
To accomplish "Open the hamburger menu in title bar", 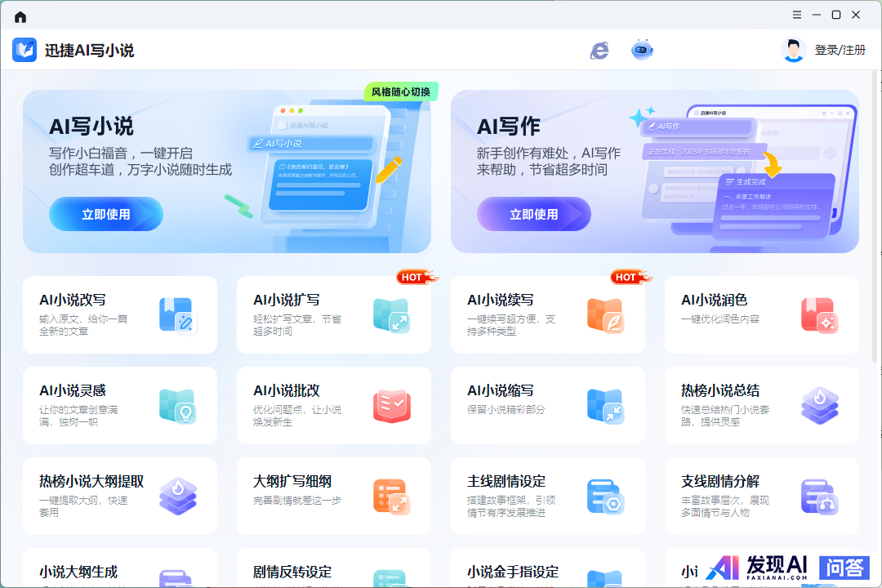I will 796,16.
